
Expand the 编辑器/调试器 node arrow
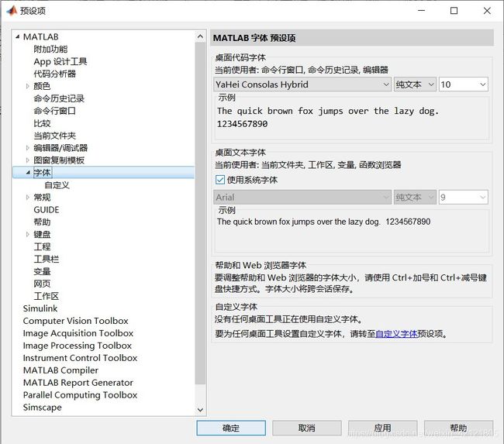pos(28,148)
